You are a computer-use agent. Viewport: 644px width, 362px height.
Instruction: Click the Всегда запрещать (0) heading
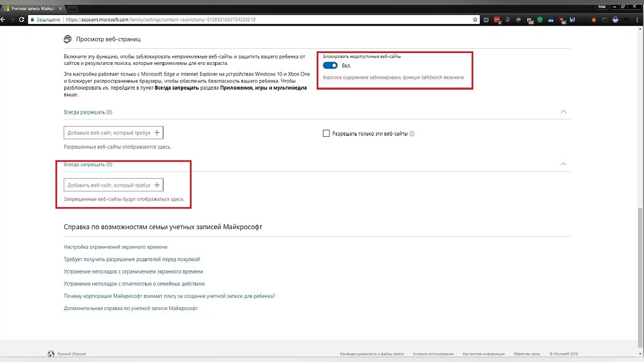click(x=88, y=165)
